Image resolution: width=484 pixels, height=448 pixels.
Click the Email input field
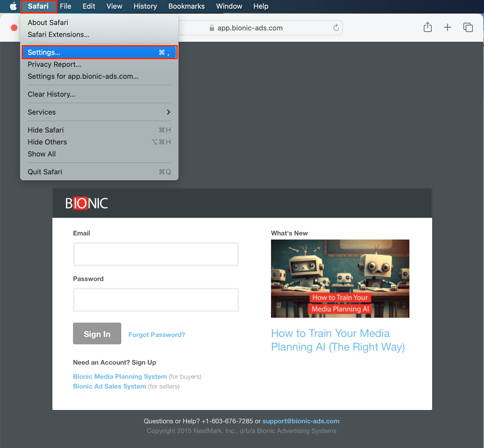pyautogui.click(x=156, y=254)
